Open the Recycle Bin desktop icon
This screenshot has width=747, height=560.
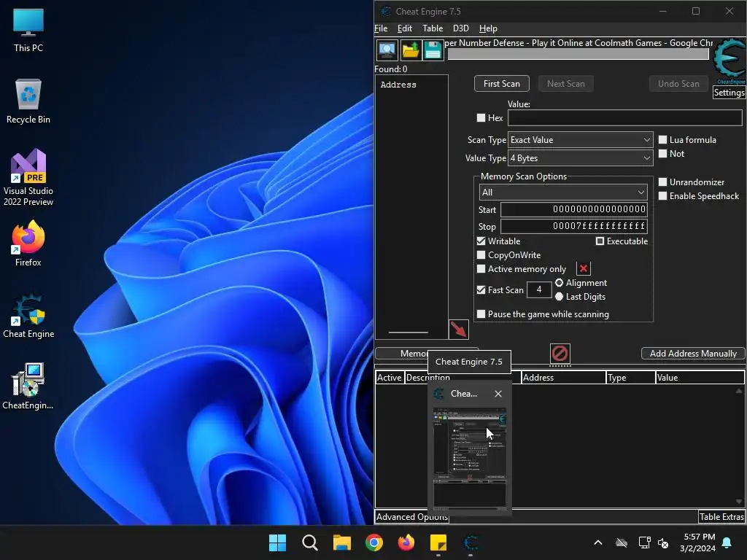(x=28, y=101)
